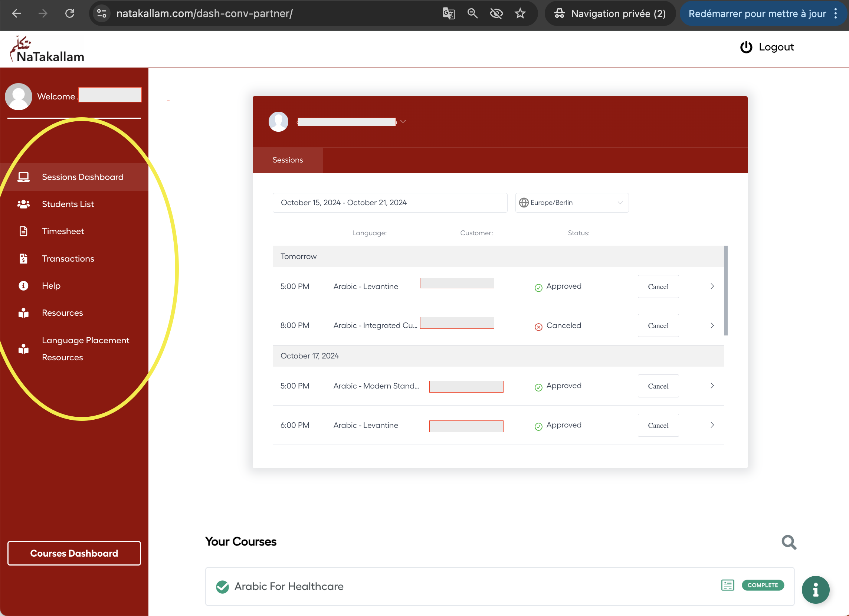This screenshot has width=849, height=616.
Task: Go to Transactions in the sidebar
Action: coord(74,258)
